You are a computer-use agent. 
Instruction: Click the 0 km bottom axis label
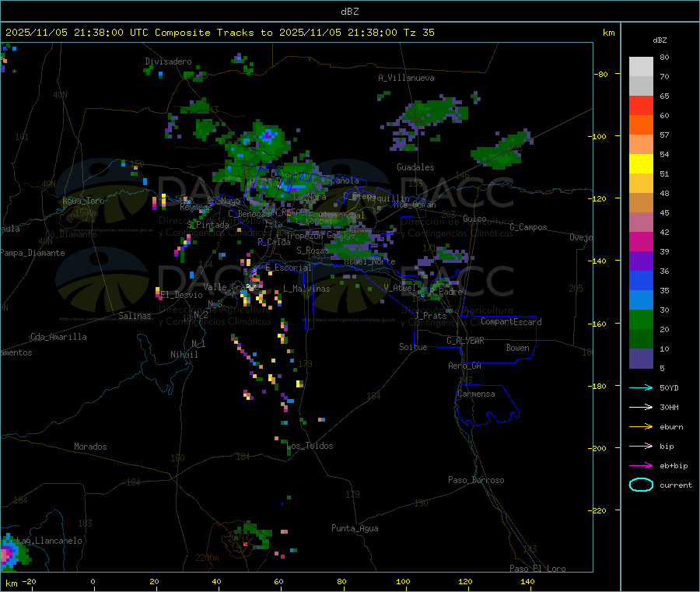pyautogui.click(x=93, y=581)
